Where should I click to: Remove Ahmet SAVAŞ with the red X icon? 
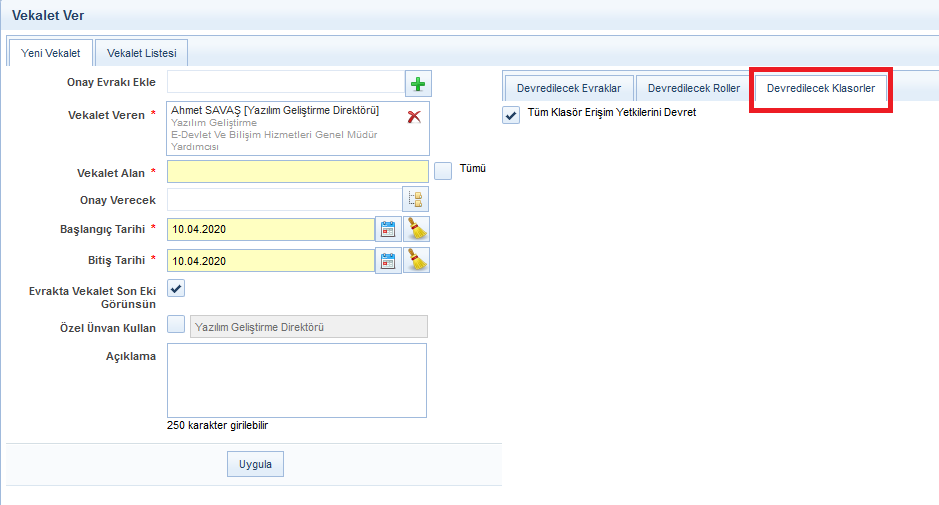click(414, 117)
